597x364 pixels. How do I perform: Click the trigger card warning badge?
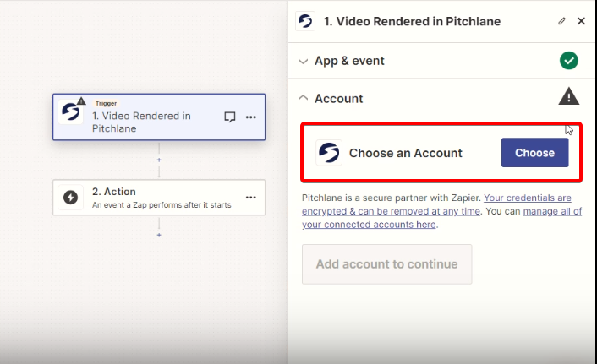point(81,101)
